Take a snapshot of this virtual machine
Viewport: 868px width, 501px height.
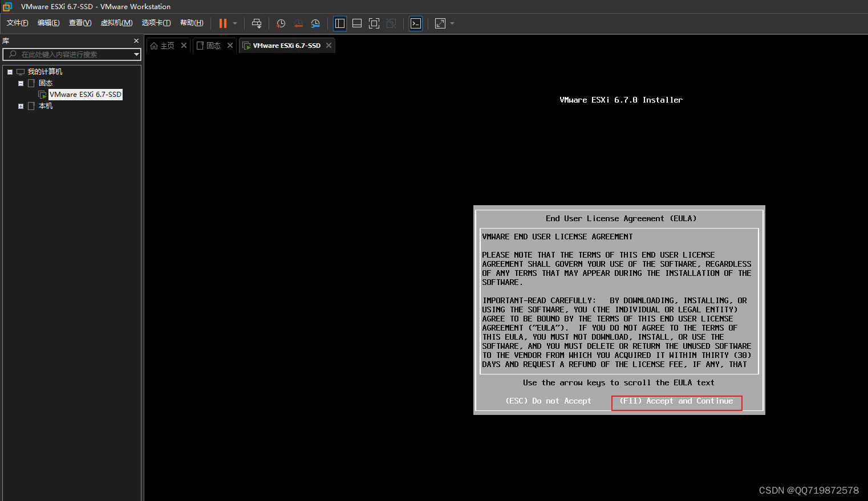click(281, 23)
